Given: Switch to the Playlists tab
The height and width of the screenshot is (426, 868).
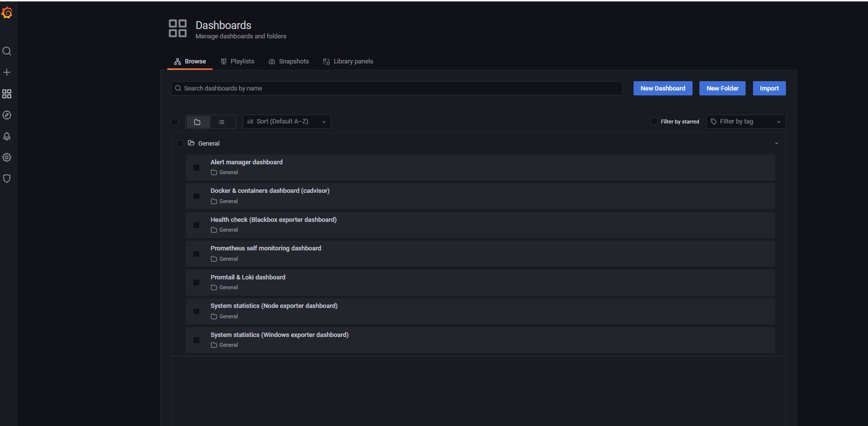Looking at the screenshot, I should point(237,61).
